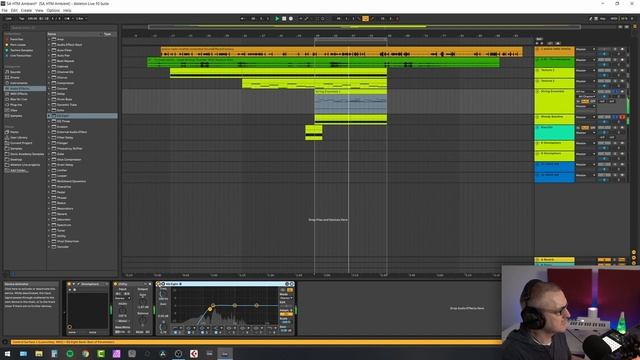Viewport: 640px width, 360px height.
Task: Open the Windows Start menu
Action: (7, 353)
